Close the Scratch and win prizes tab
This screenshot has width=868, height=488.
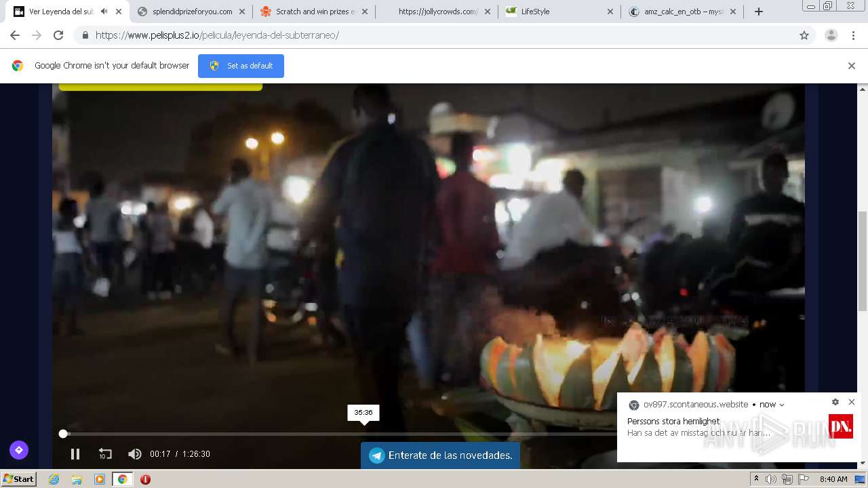pos(364,12)
